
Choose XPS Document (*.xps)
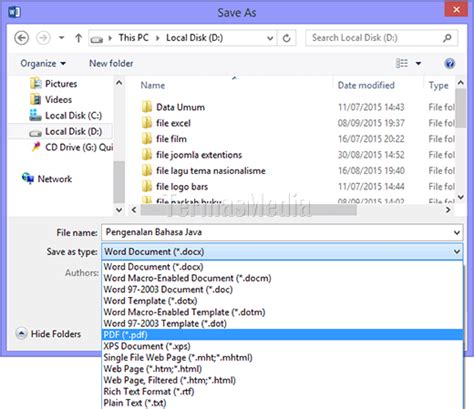click(282, 346)
